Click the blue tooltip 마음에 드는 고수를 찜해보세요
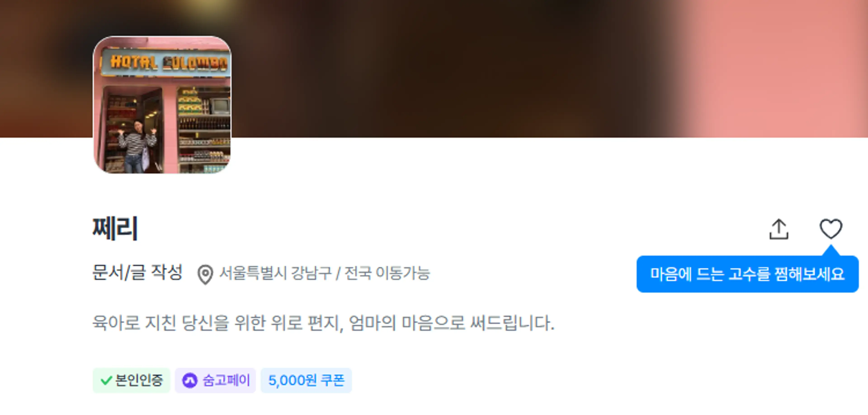Screen dimensions: 868x415 (x=747, y=274)
